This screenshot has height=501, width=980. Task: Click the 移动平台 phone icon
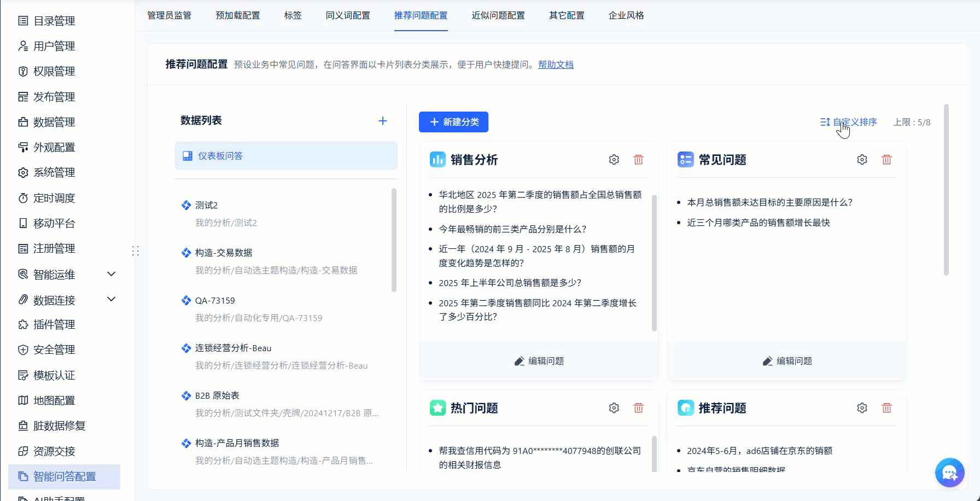(23, 223)
